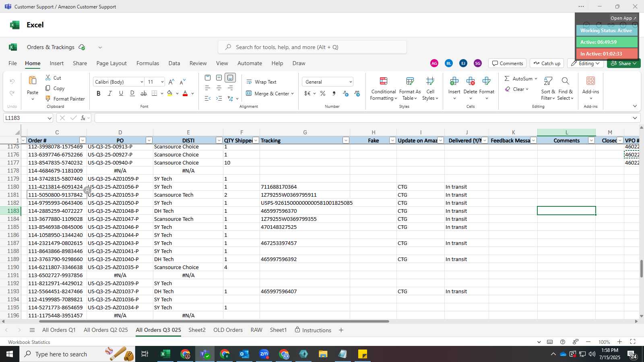Click the Cell Styles icon
The image size is (644, 362).
[430, 81]
